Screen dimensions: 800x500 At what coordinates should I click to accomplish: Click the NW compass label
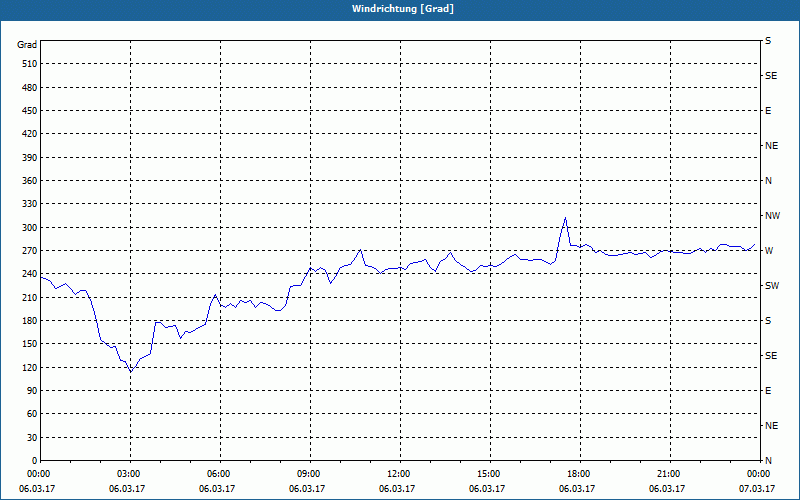point(772,216)
